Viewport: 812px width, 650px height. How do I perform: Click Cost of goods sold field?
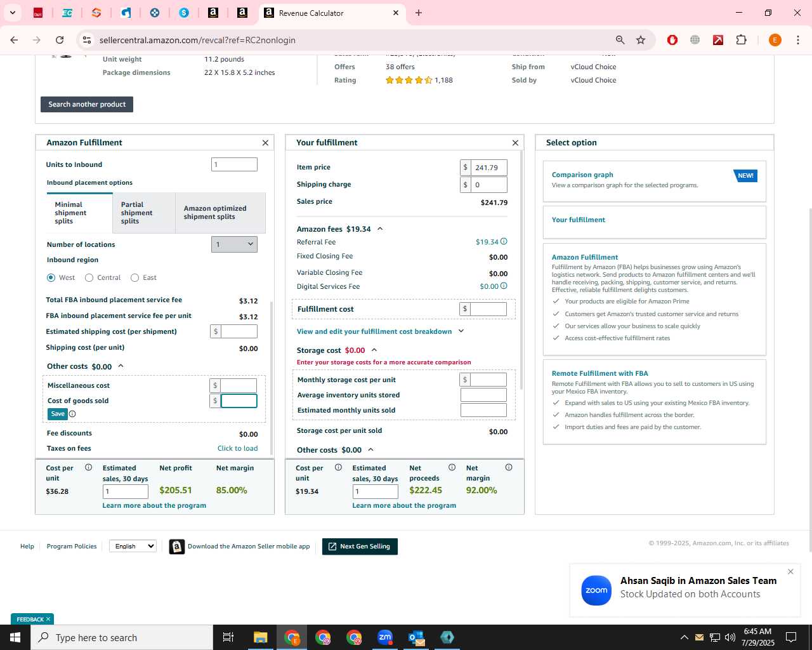coord(239,401)
